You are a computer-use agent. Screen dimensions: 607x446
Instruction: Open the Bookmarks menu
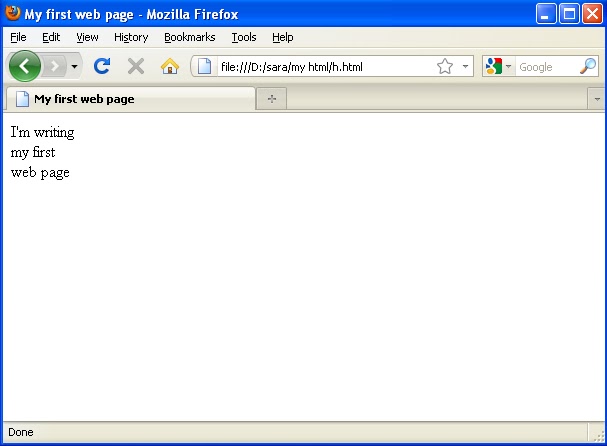(x=190, y=37)
